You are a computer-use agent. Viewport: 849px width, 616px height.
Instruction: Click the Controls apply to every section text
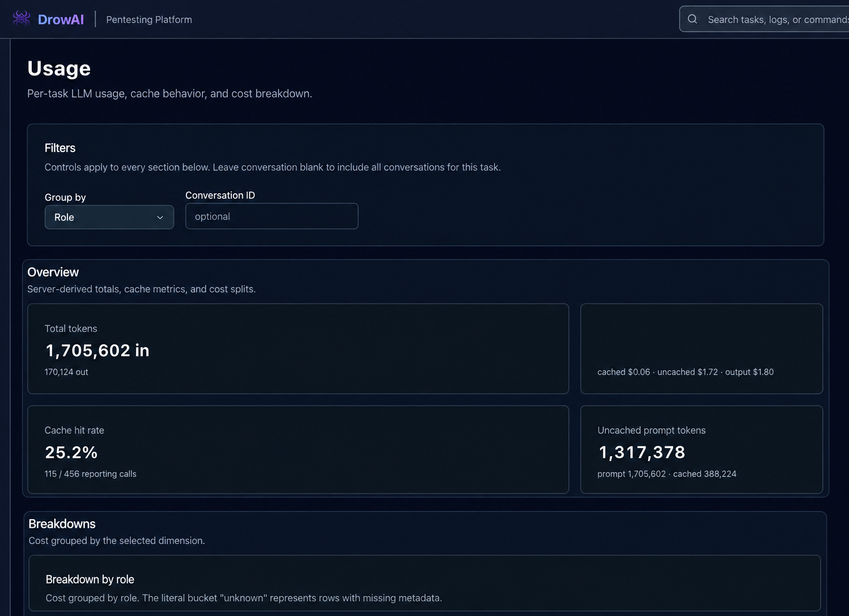273,167
